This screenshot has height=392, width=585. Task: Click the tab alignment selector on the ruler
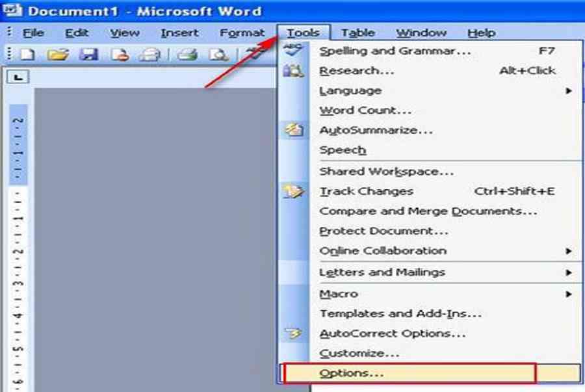coord(18,77)
